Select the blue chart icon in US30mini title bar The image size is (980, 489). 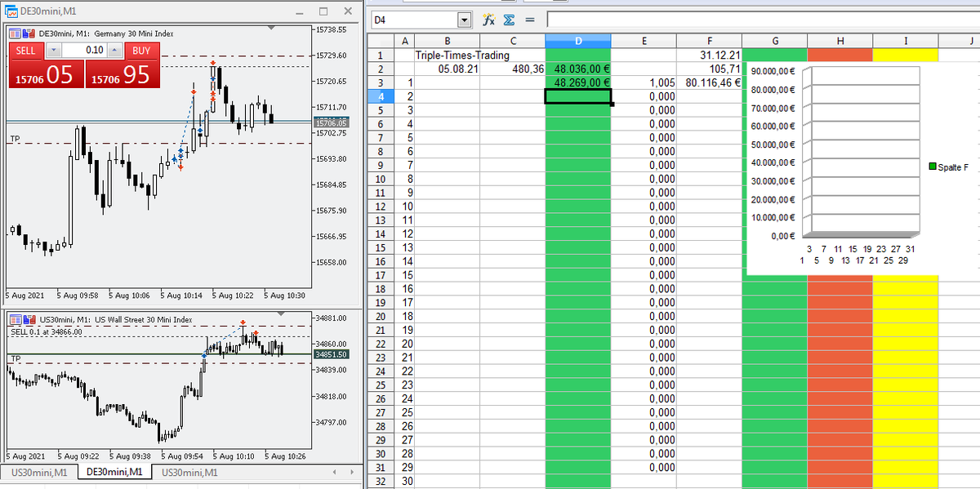[26, 318]
